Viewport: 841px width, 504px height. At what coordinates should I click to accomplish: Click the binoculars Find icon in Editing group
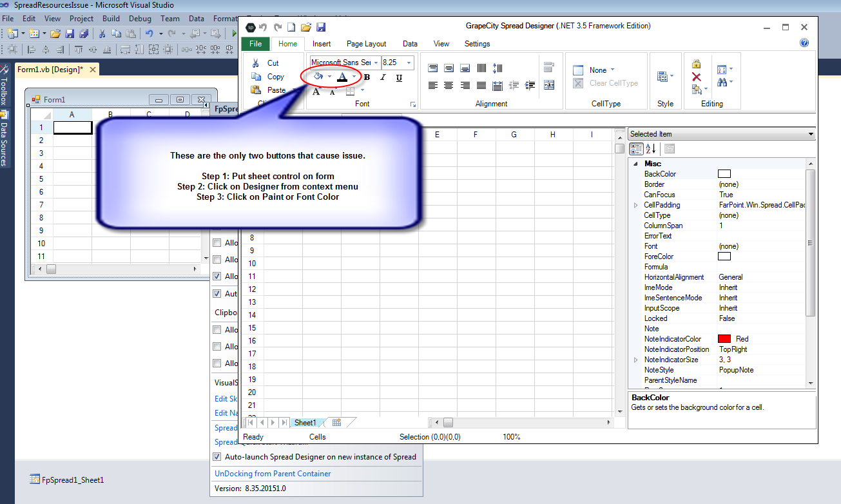pos(722,82)
